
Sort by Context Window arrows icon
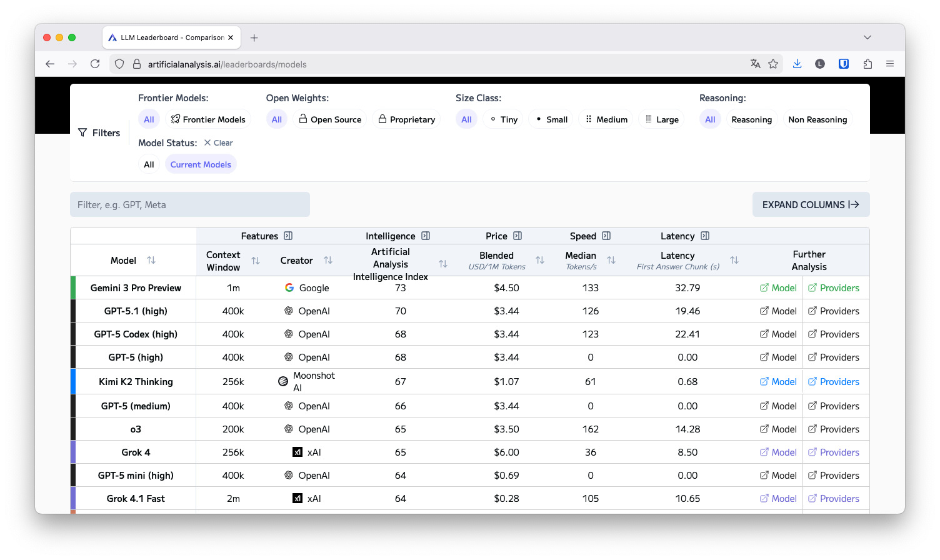pos(256,261)
